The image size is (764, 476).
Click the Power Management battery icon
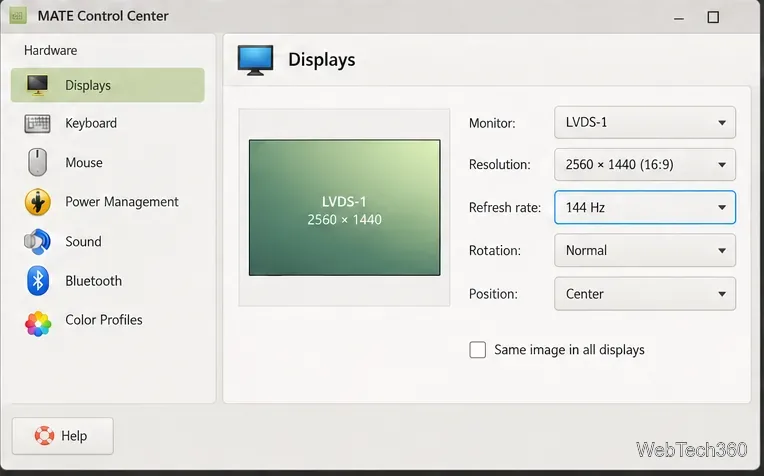[x=38, y=202]
